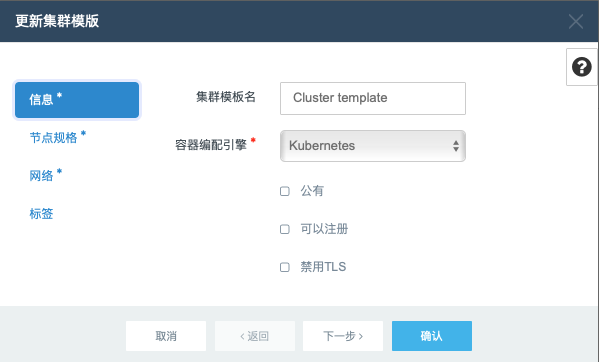Click the 更新集群模版 dialog title

coord(57,21)
